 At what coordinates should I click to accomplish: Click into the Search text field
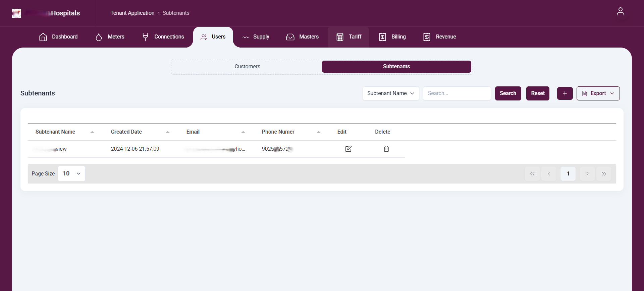(x=457, y=93)
